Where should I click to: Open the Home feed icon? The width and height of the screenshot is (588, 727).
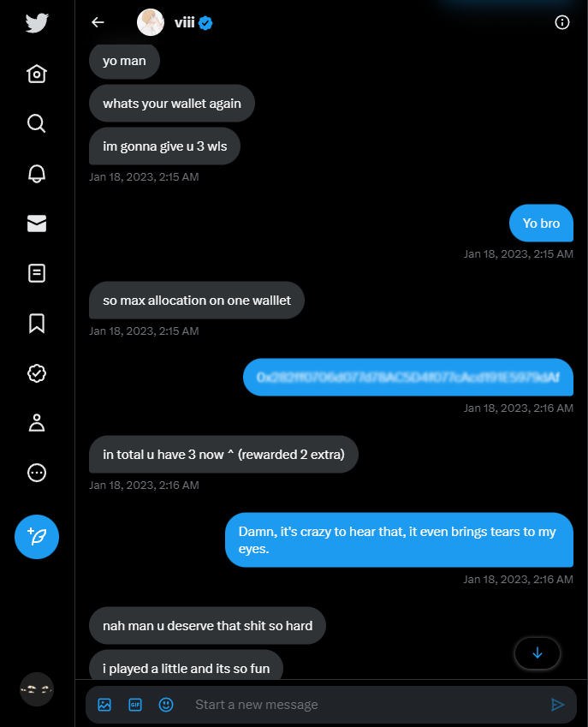click(x=37, y=74)
